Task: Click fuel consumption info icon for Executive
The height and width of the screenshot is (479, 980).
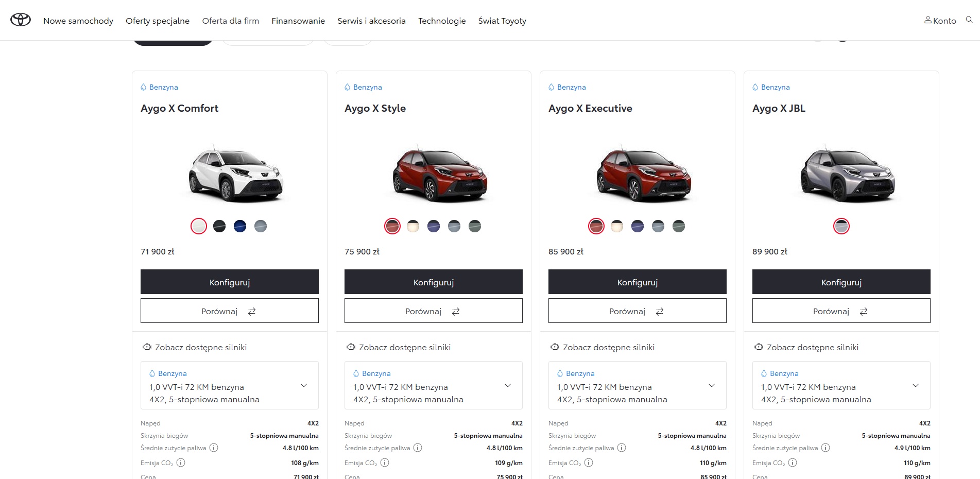Action: [x=622, y=448]
